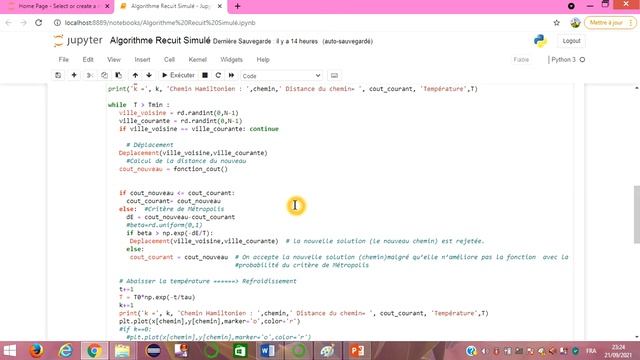Open the View menu

coord(114,60)
